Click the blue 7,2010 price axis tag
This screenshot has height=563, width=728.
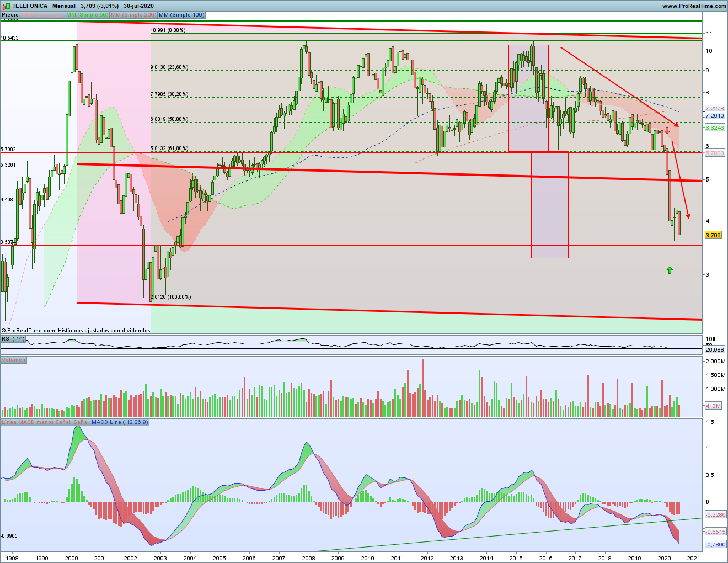[714, 116]
